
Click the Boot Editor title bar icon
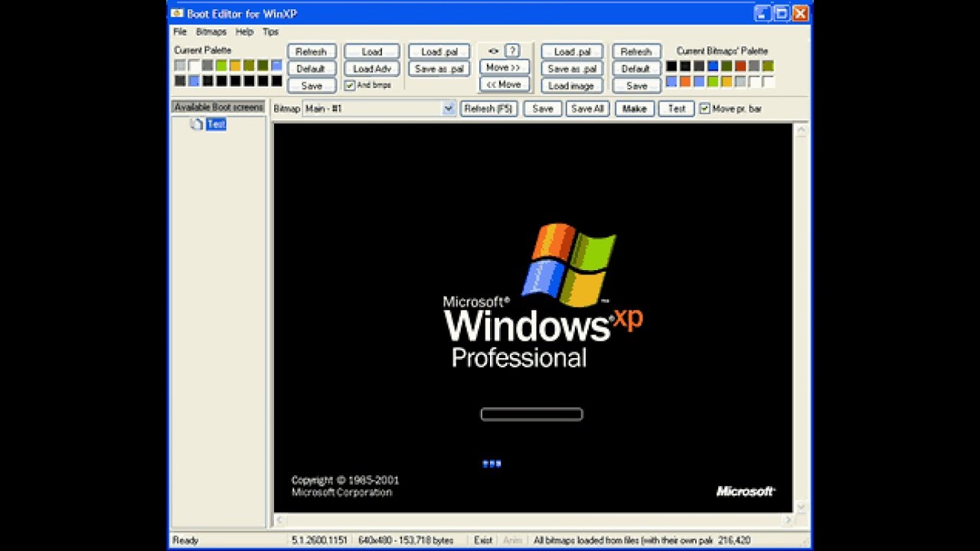tap(176, 13)
